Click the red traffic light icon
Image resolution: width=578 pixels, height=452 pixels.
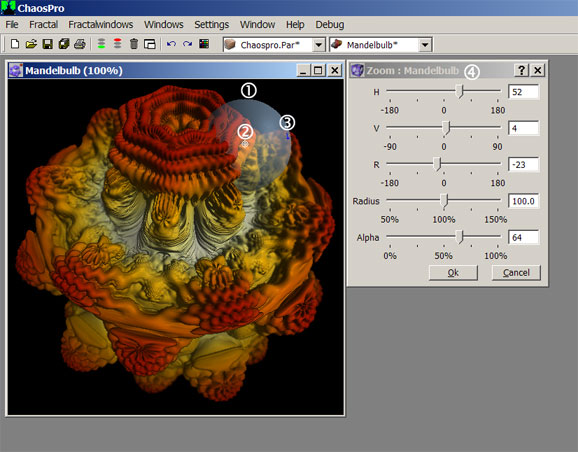118,44
